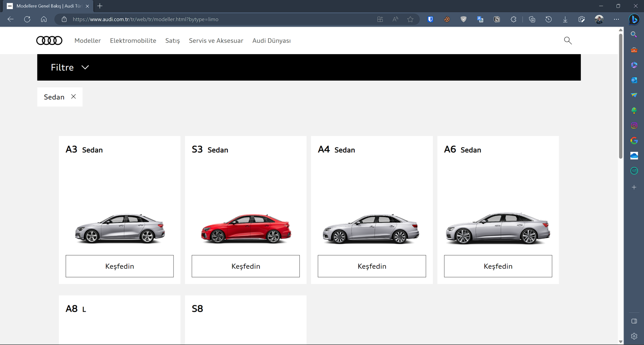Expand the Filtre dropdown panel

(70, 67)
